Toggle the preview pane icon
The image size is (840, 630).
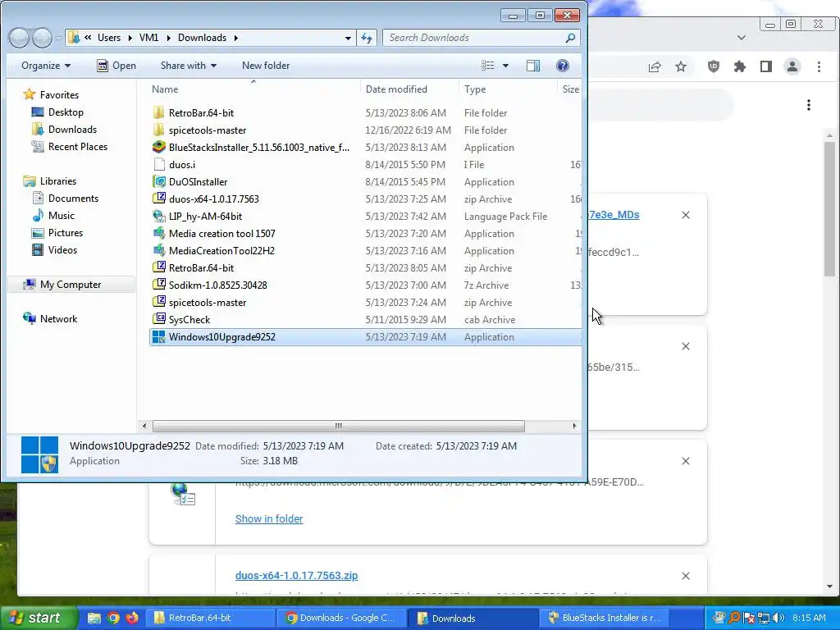[533, 66]
